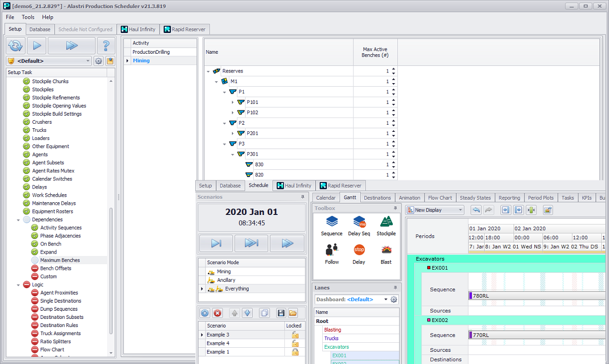The height and width of the screenshot is (364, 609).
Task: Delete scenario with the red X icon
Action: 217,313
